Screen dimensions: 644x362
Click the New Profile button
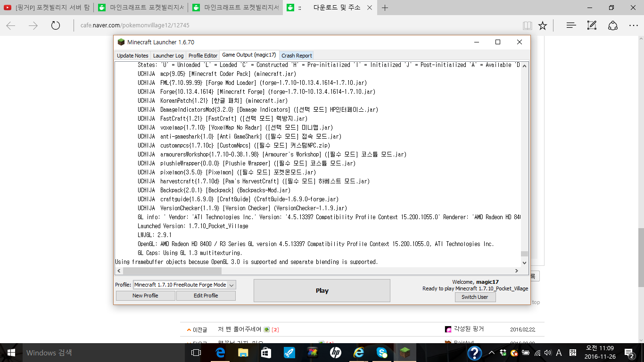145,296
